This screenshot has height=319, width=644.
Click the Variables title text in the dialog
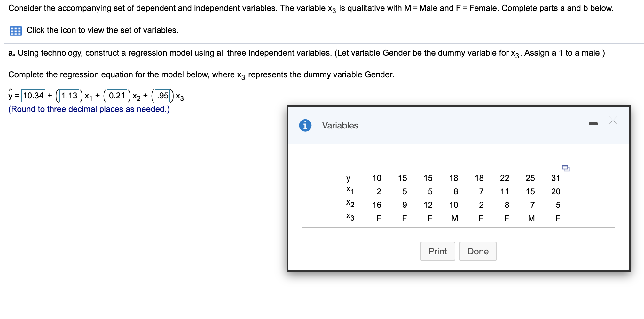coord(340,125)
